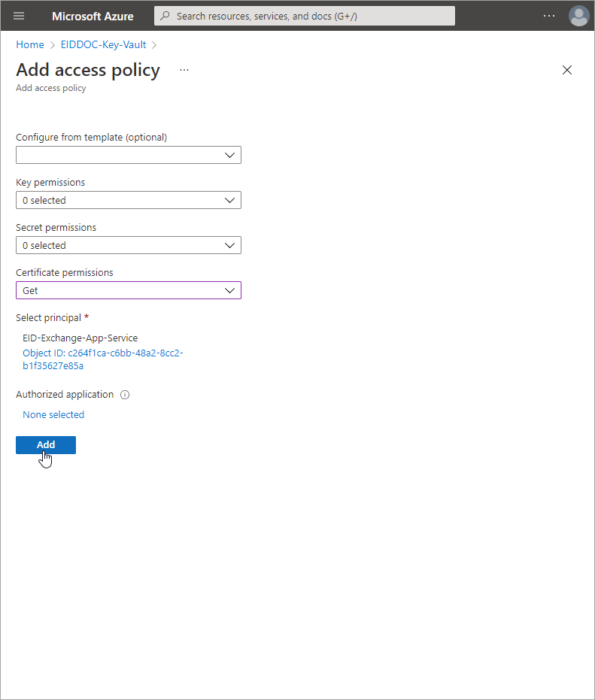The width and height of the screenshot is (595, 700).
Task: Navigate to EIDDOC-Key-Vault breadcrumb
Action: click(103, 44)
